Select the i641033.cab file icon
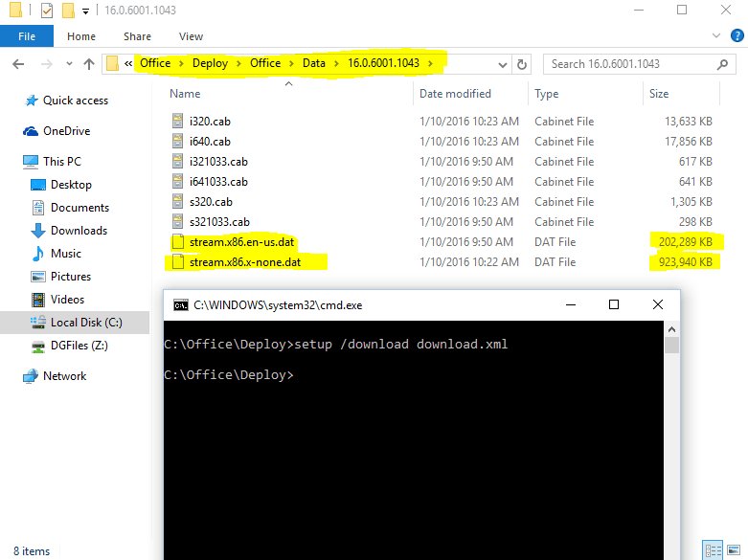 [177, 181]
